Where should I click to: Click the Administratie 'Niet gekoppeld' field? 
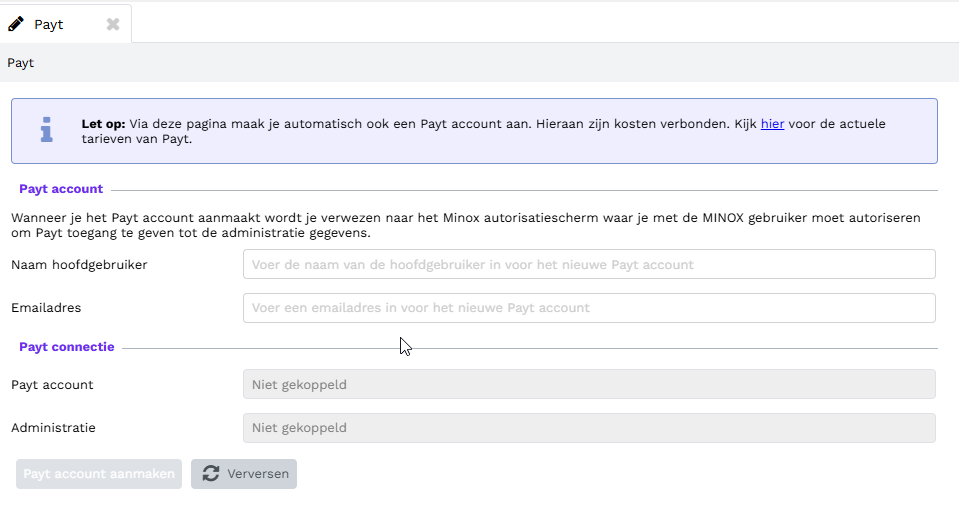589,428
